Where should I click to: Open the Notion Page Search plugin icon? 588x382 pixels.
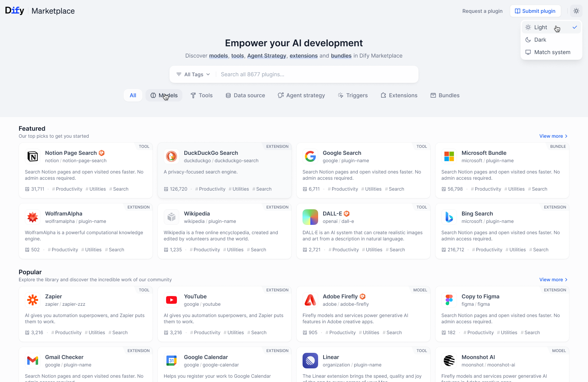tap(33, 156)
